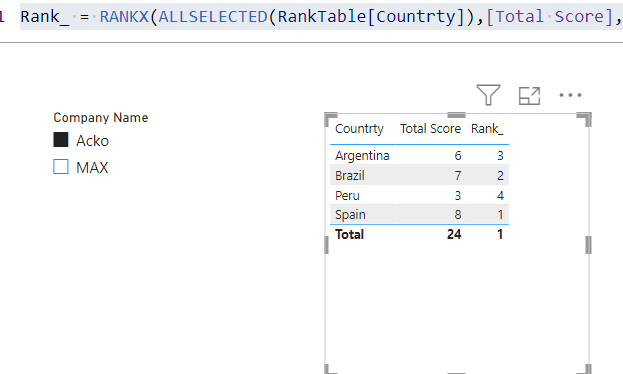Select the Spain row cell
Screen dimensions: 623x374
[x=350, y=215]
